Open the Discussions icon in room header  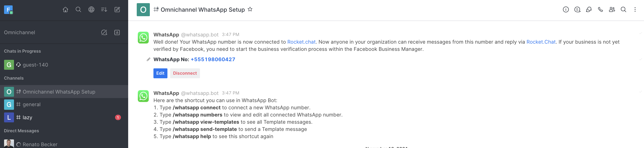click(577, 10)
